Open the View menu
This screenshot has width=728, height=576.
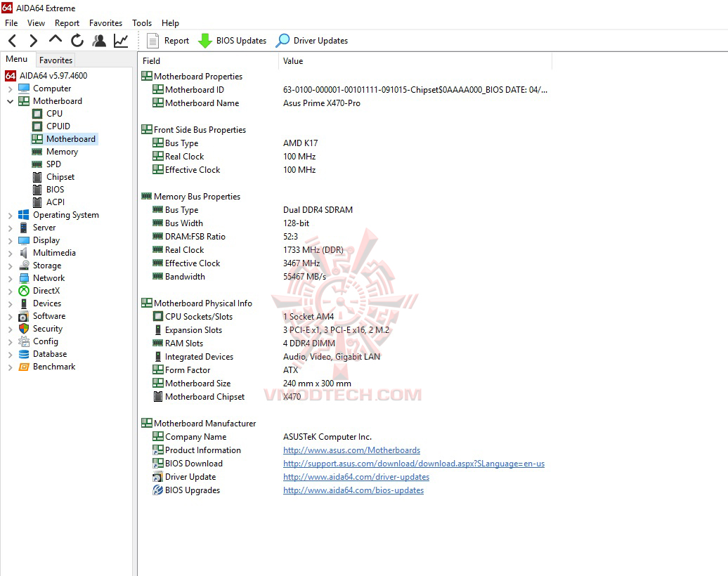pos(36,22)
